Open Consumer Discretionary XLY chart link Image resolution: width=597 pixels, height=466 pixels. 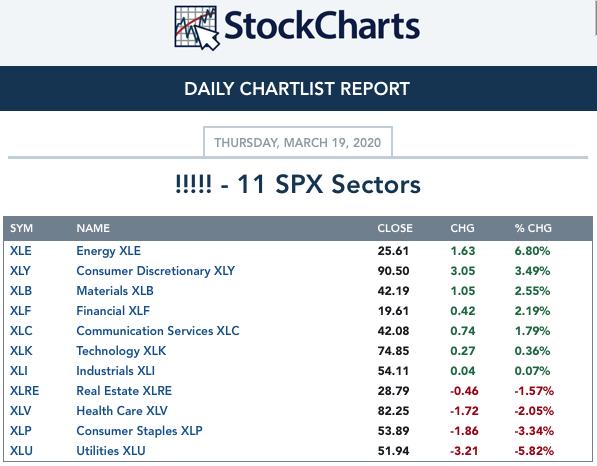point(155,271)
